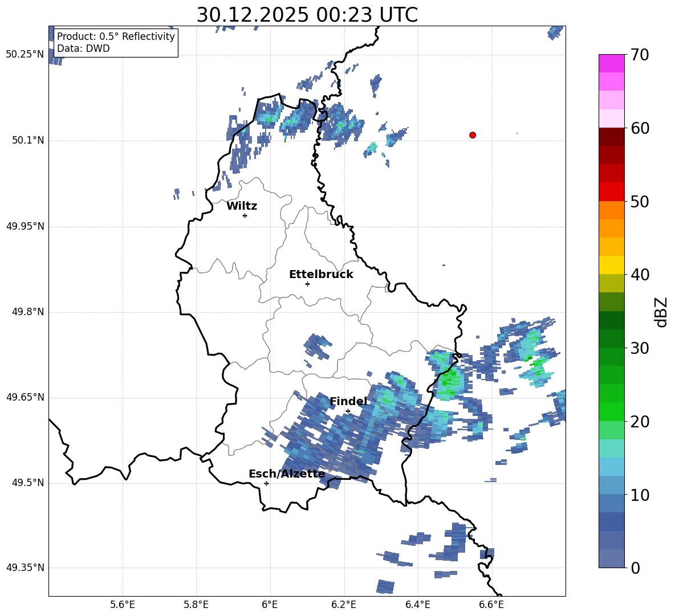
Task: Click the 5.6°E longitude label
Action: point(123,605)
